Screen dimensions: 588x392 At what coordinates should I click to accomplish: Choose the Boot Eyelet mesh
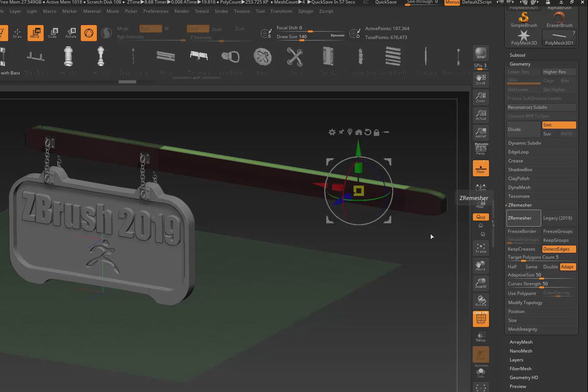click(x=230, y=61)
